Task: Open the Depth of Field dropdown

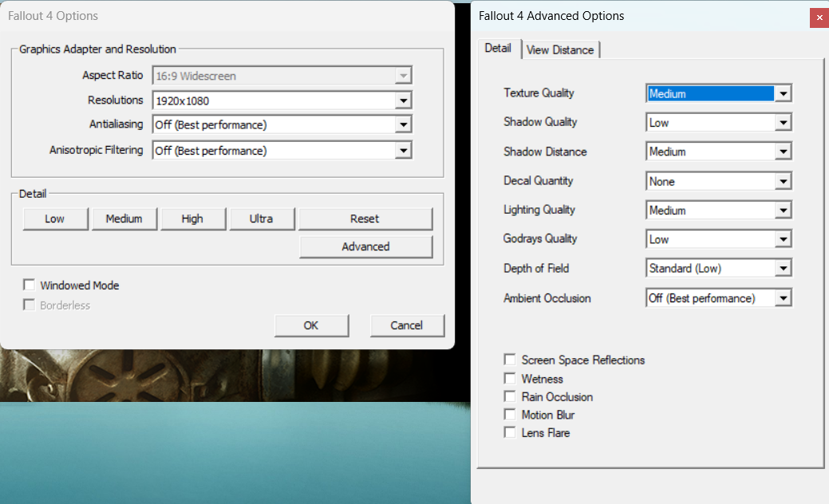Action: coord(719,269)
